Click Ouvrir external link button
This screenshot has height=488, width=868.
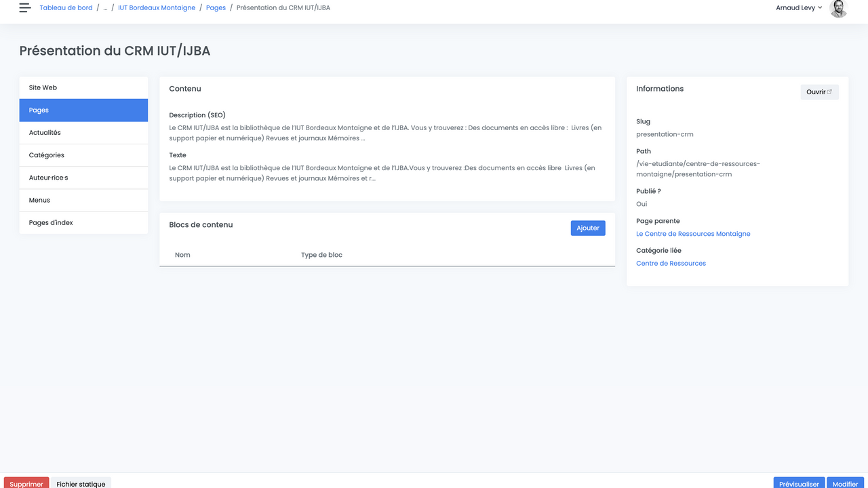click(x=819, y=92)
